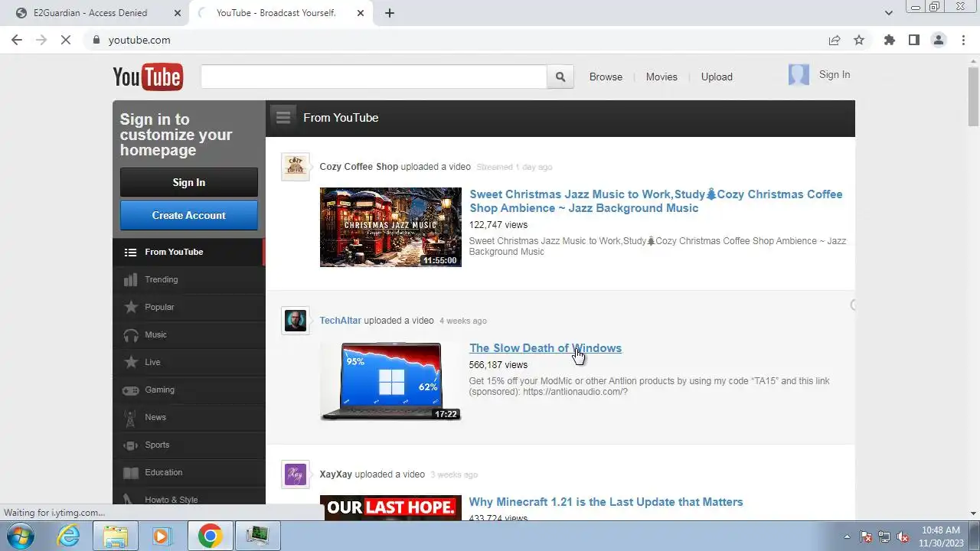Image resolution: width=980 pixels, height=551 pixels.
Task: Click the black Sign In button
Action: pos(189,182)
